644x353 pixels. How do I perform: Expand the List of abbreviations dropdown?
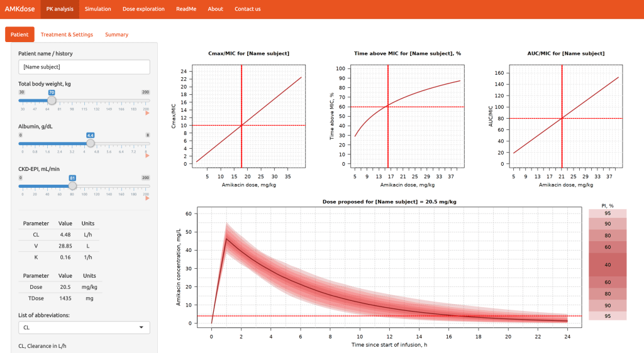(x=84, y=327)
